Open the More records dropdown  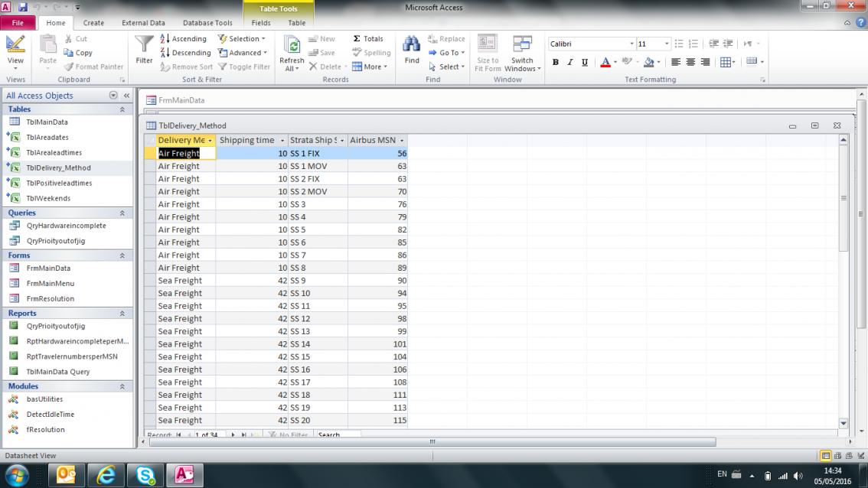coord(370,67)
